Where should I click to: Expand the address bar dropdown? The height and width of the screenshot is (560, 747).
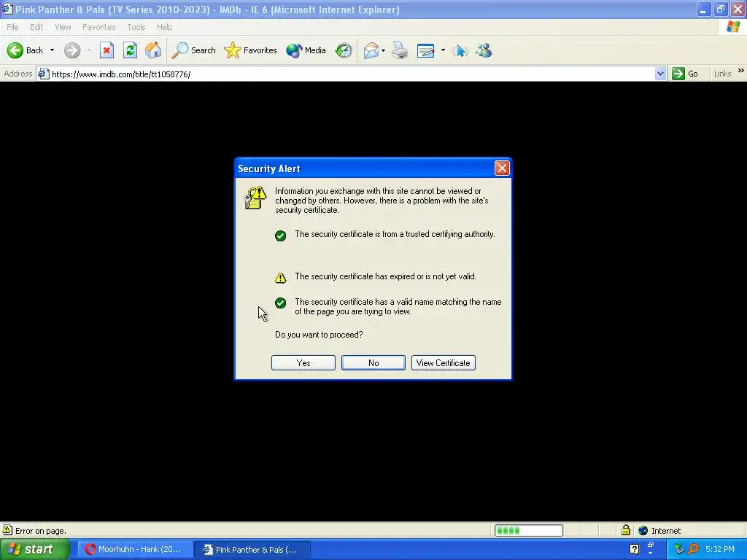point(660,74)
